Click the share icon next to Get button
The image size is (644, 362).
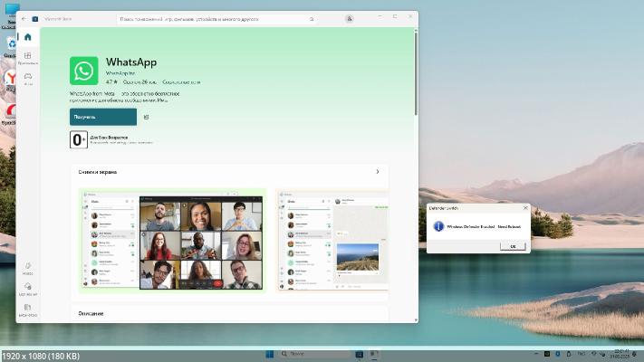point(146,117)
